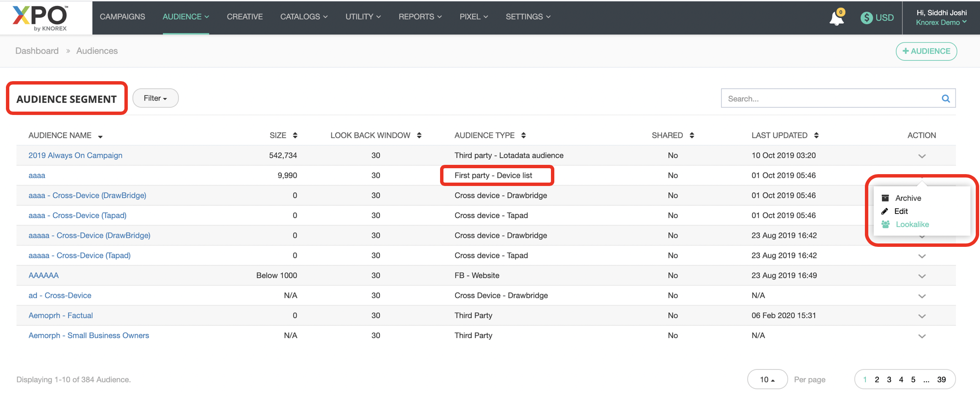Open the per page count dropdown
Viewport: 980px width, 399px height.
click(767, 380)
